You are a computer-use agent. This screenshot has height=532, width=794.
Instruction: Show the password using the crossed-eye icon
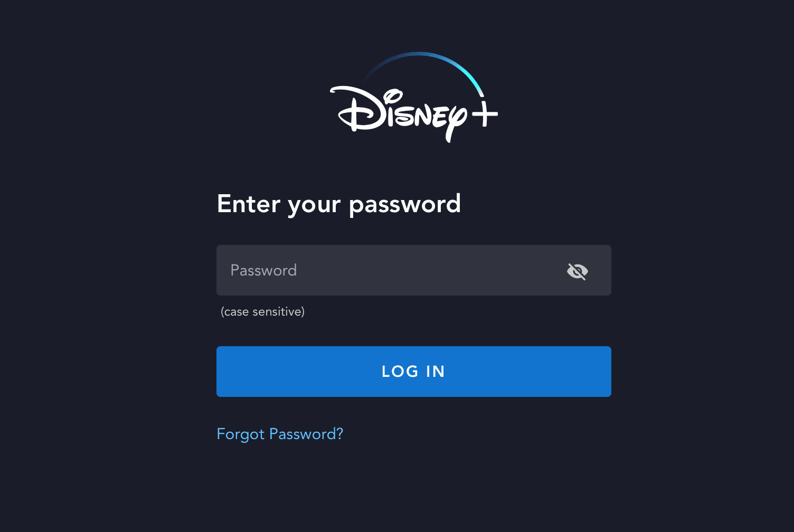point(577,271)
